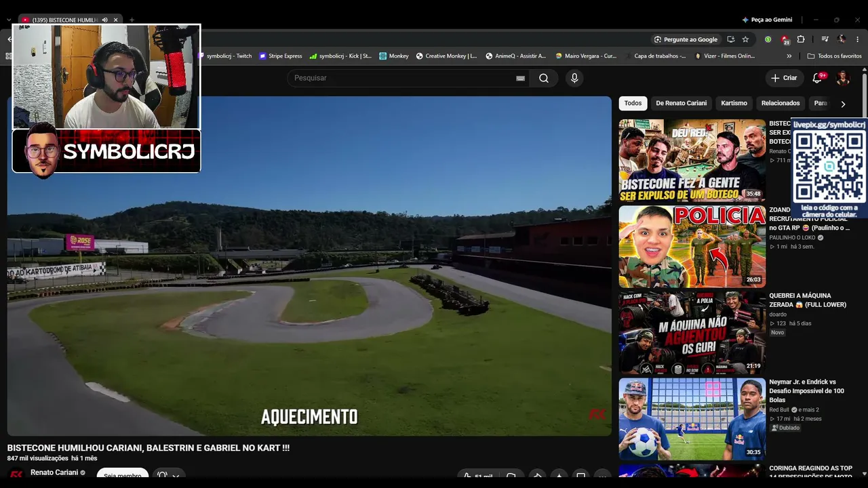Select the De Renato Cariani filter chip
This screenshot has height=488, width=868.
pyautogui.click(x=681, y=103)
